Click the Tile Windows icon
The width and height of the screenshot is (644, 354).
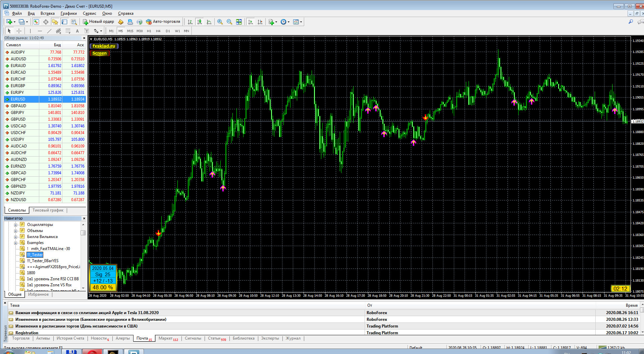[x=239, y=22]
